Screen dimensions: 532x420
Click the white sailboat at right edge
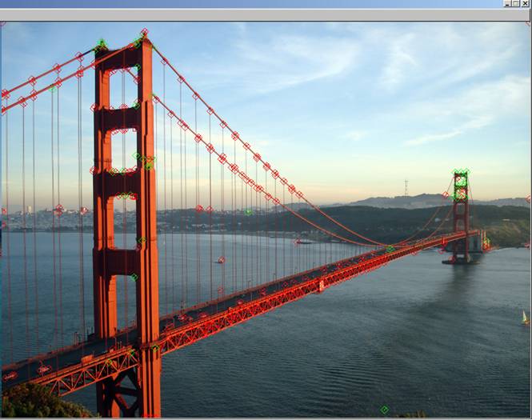525,318
